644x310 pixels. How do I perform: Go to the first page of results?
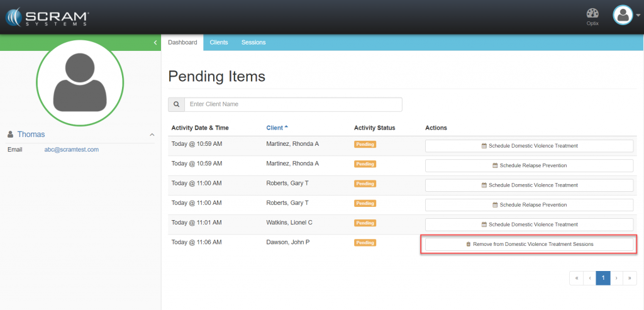[x=576, y=278]
